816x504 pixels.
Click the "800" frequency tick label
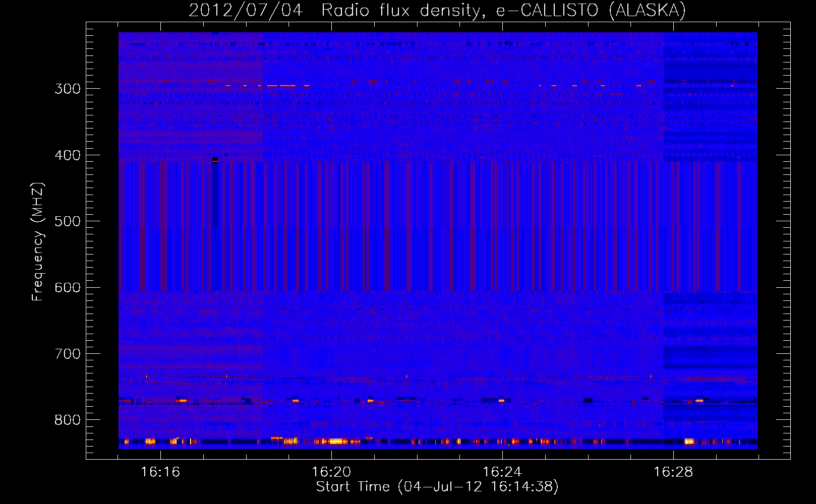tap(68, 420)
